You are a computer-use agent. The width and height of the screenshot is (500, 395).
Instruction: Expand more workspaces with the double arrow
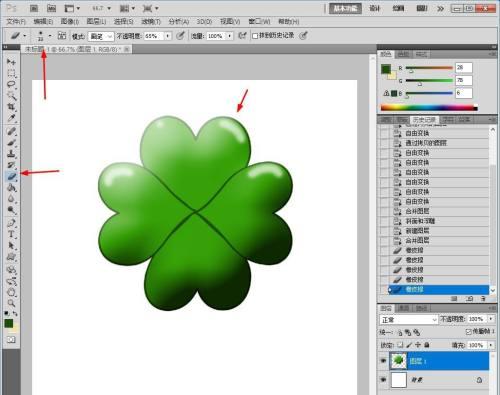[440, 8]
